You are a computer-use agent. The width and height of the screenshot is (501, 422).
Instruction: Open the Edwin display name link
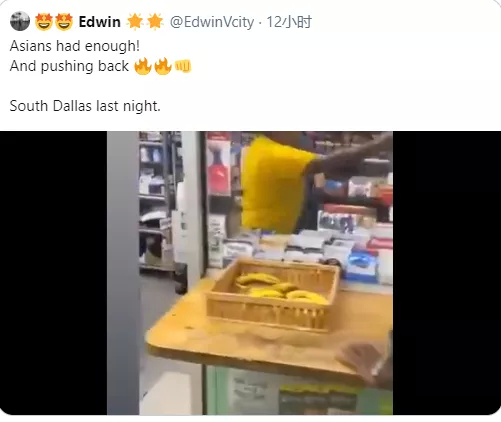coord(100,22)
